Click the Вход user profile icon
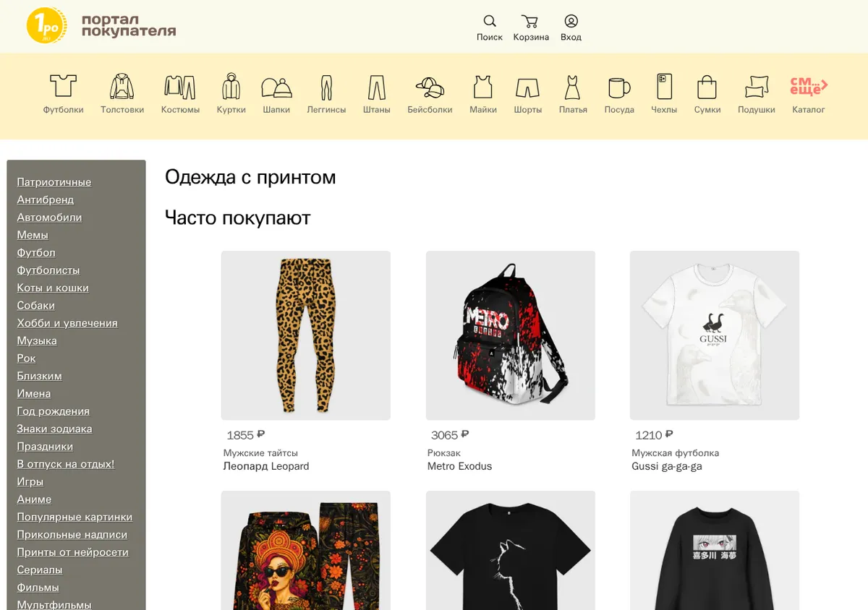Image resolution: width=868 pixels, height=610 pixels. click(x=571, y=21)
